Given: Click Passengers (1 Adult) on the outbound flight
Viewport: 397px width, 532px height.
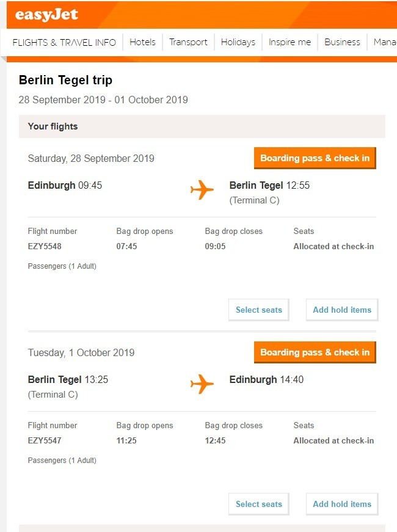Looking at the screenshot, I should coord(62,266).
